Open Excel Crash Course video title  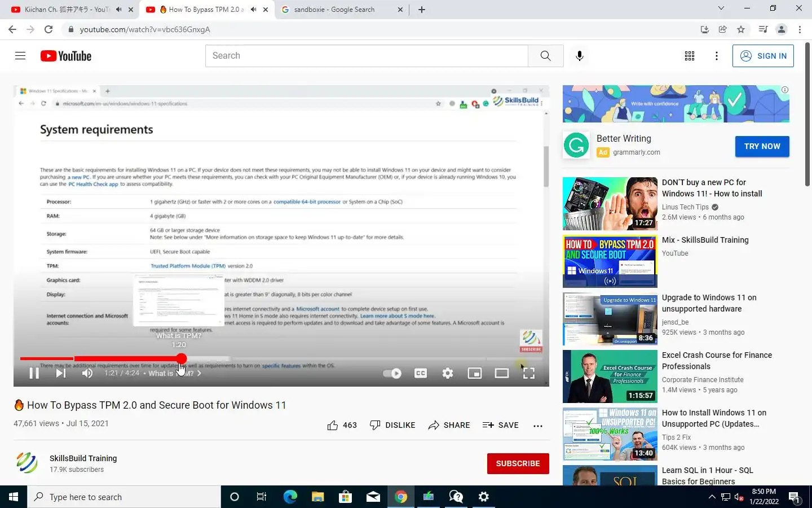[x=717, y=361]
